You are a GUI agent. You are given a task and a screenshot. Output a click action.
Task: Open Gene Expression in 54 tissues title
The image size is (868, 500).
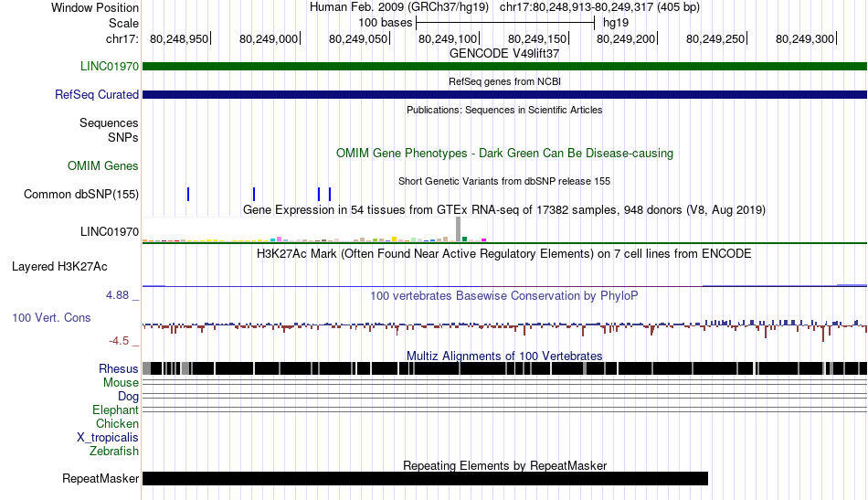click(x=503, y=210)
